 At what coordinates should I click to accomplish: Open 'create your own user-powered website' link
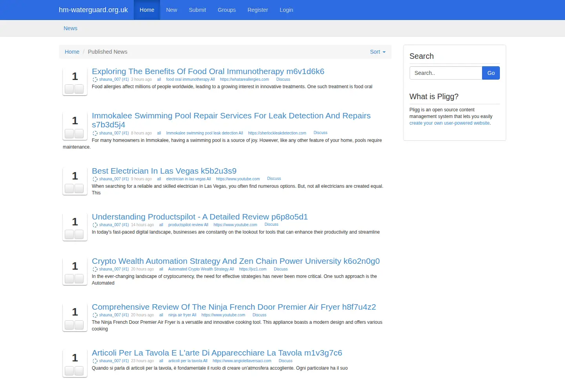450,123
